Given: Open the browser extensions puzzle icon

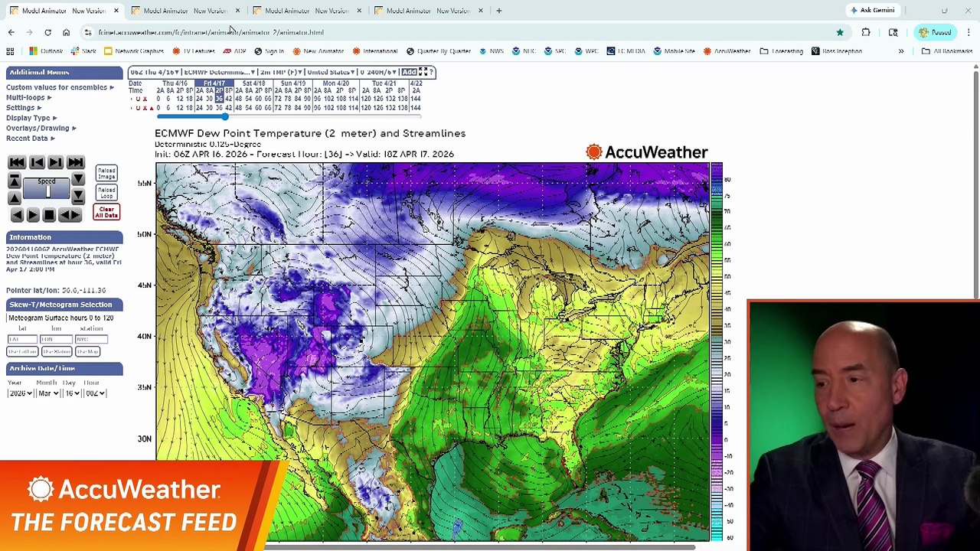Looking at the screenshot, I should [866, 32].
